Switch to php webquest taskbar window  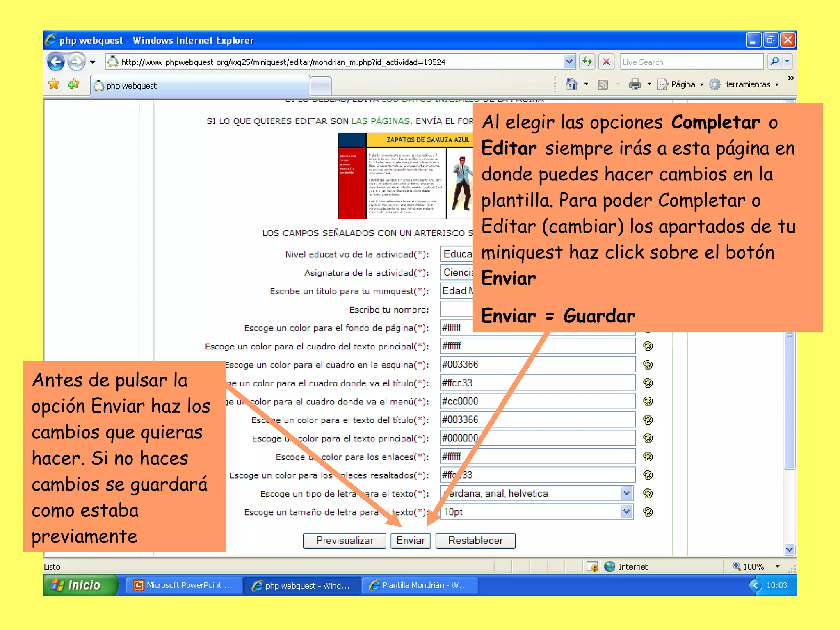(302, 586)
